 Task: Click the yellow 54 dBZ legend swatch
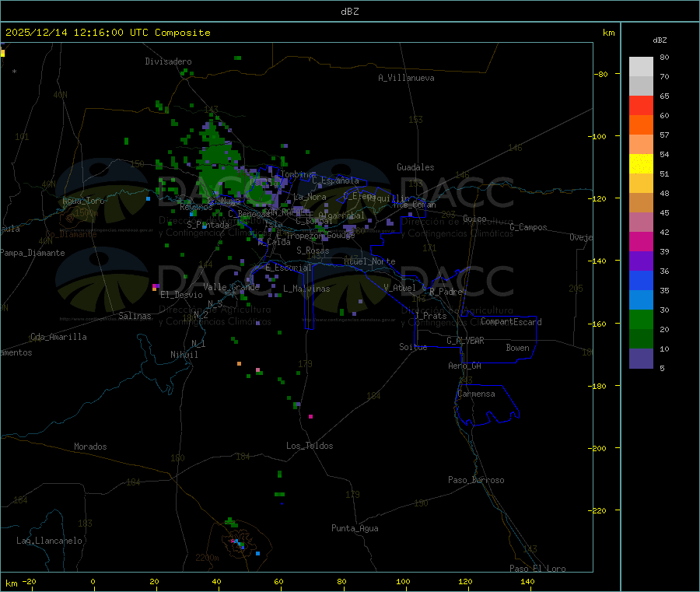pyautogui.click(x=641, y=163)
